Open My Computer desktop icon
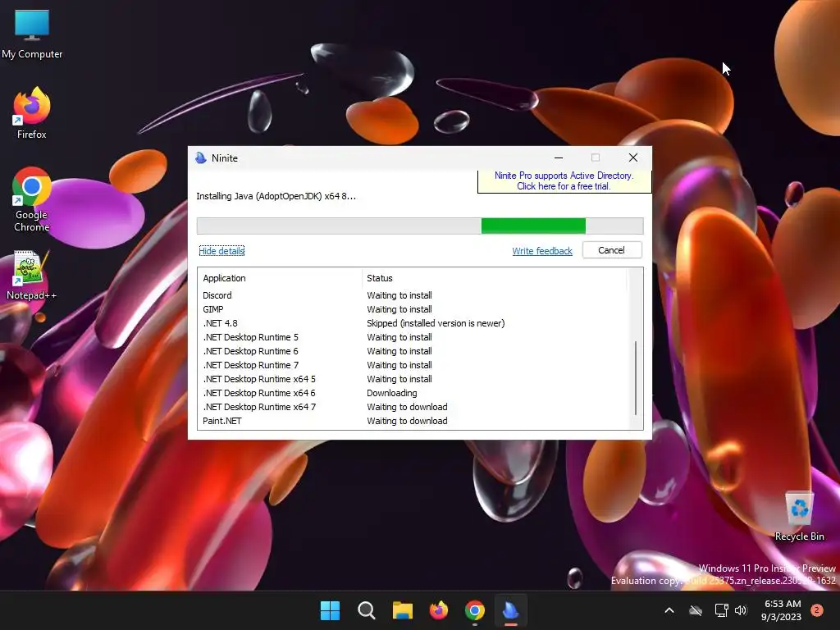The width and height of the screenshot is (840, 630). [x=32, y=34]
